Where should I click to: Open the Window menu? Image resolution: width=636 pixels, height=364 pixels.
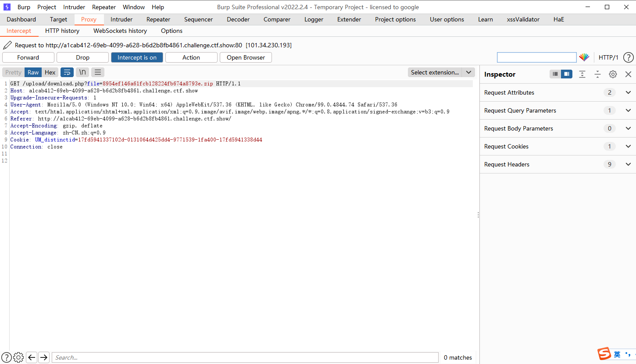134,7
